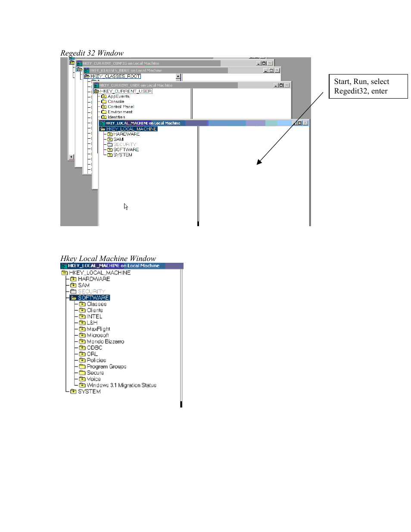This screenshot has height=532, width=411.
Task: Click the lower window's title bar system icon
Action: pyautogui.click(x=64, y=266)
